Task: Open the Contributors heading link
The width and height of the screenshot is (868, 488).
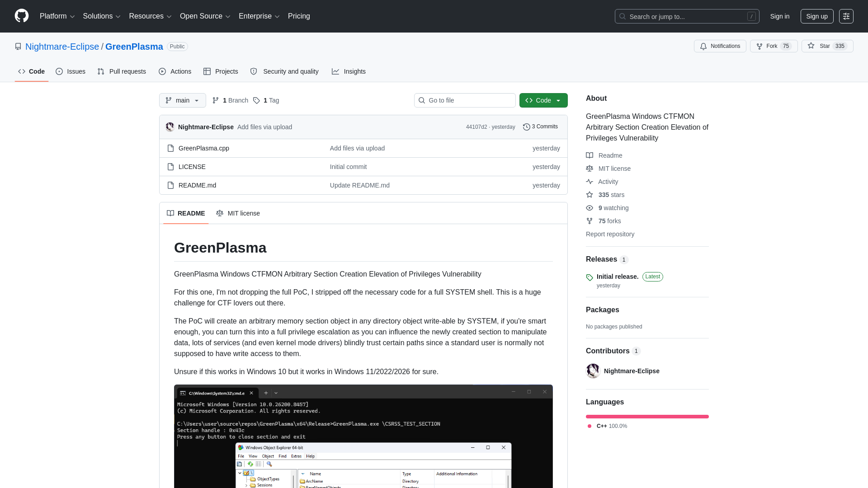Action: click(x=613, y=351)
